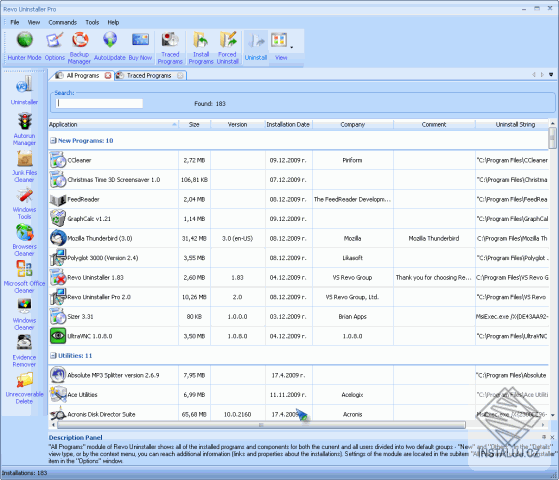Screen dimensions: 559x480
Task: Click the horizontal scrollbar of the list
Action: click(261, 425)
